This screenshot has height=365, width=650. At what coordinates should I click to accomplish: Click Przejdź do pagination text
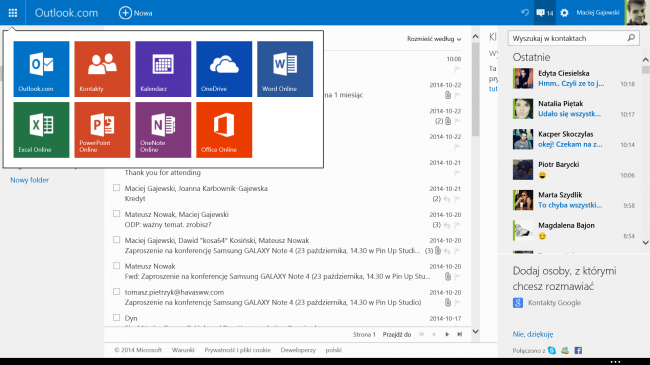coord(397,334)
